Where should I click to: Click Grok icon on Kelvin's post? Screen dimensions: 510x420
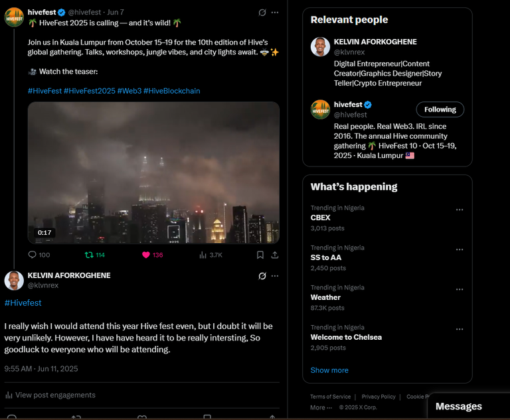(x=262, y=276)
